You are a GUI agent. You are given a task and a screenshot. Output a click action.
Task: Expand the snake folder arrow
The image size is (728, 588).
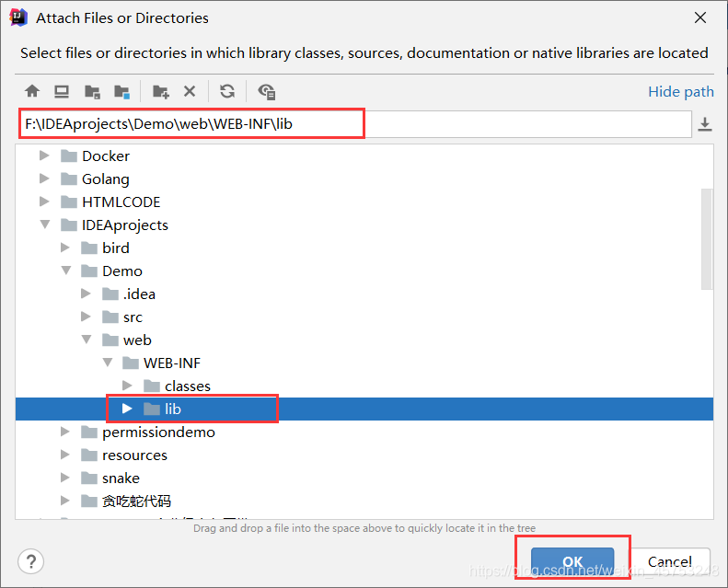(x=65, y=478)
